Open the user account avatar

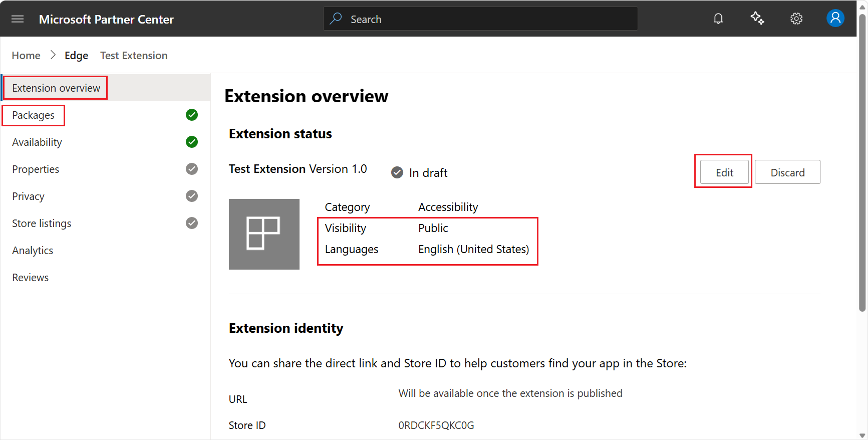(835, 19)
